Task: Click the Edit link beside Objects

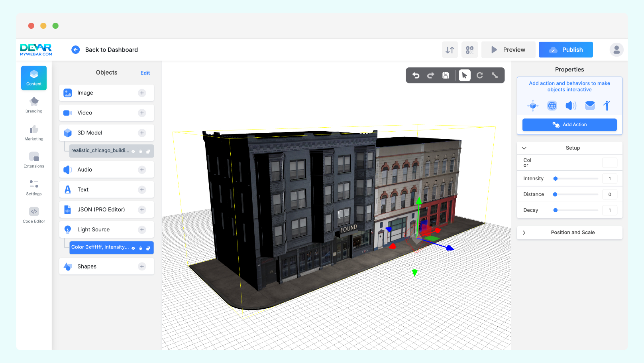Action: tap(145, 73)
